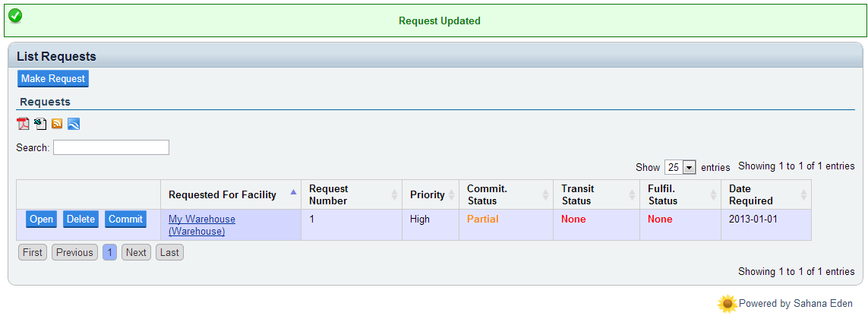The height and width of the screenshot is (319, 868).
Task: Sort by Request Number column arrows
Action: (394, 195)
